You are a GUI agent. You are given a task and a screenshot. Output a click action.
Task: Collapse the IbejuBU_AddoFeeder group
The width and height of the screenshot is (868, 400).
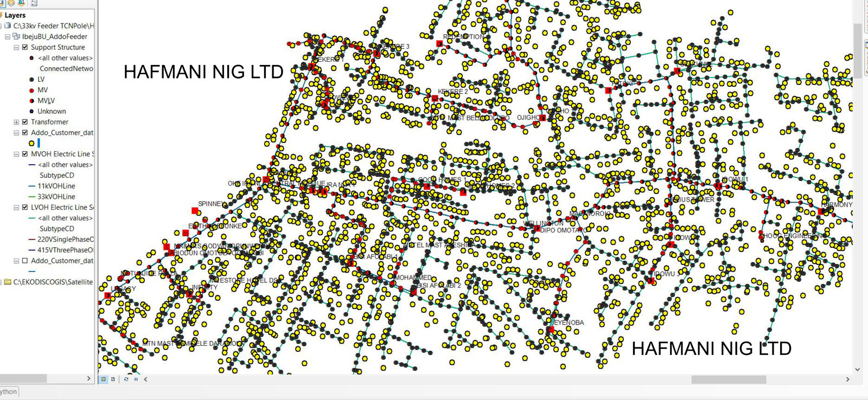[x=8, y=36]
